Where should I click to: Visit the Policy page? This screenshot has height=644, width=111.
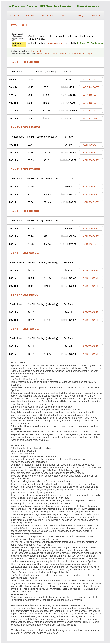pyautogui.click(x=80, y=16)
